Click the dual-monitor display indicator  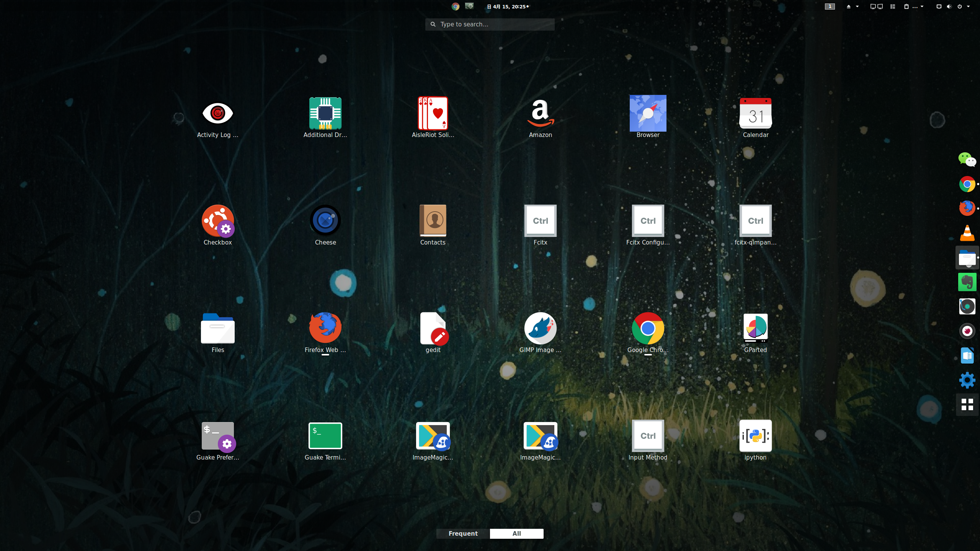click(x=876, y=7)
